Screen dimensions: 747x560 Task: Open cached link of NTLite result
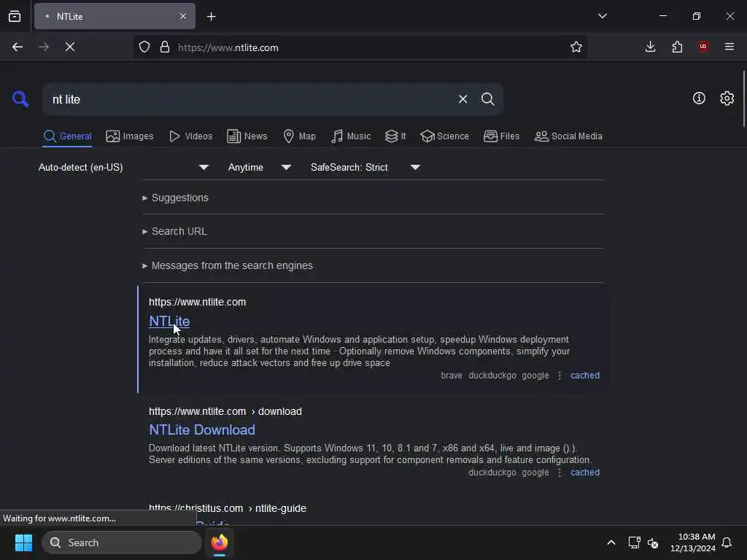[x=585, y=376]
